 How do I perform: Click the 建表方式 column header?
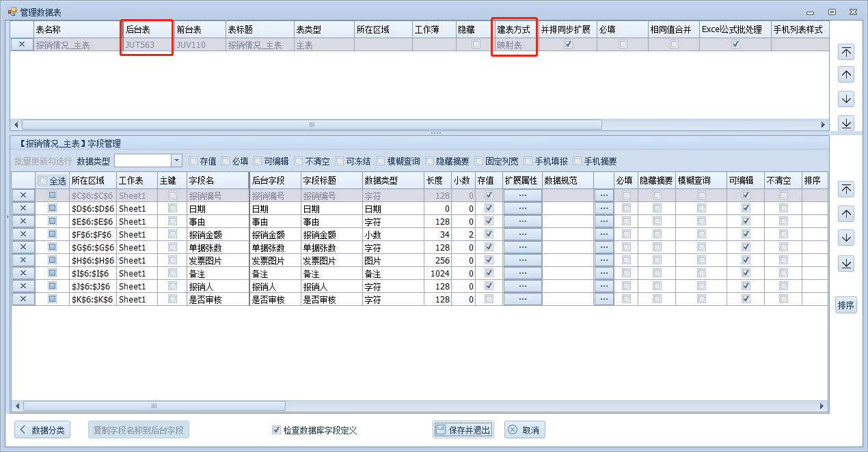tap(513, 30)
